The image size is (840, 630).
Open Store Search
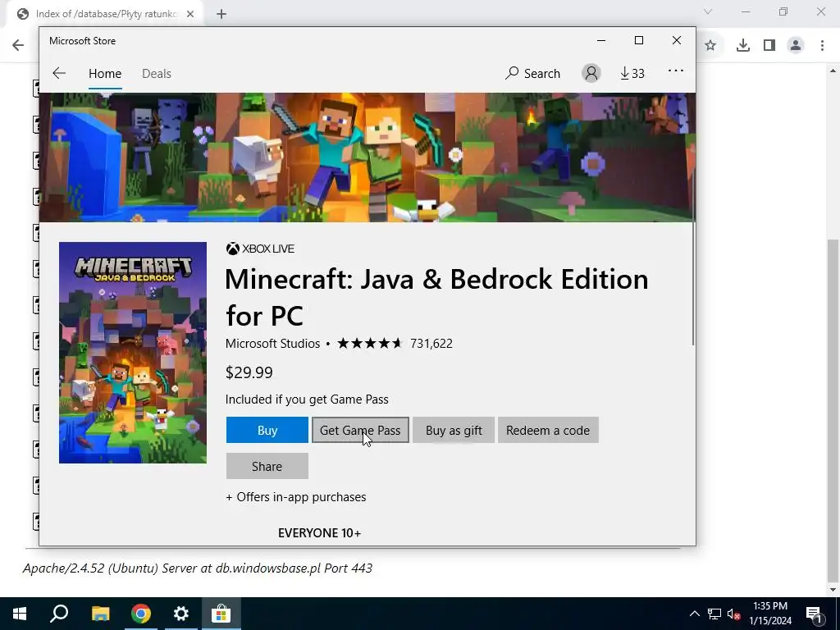click(x=532, y=73)
